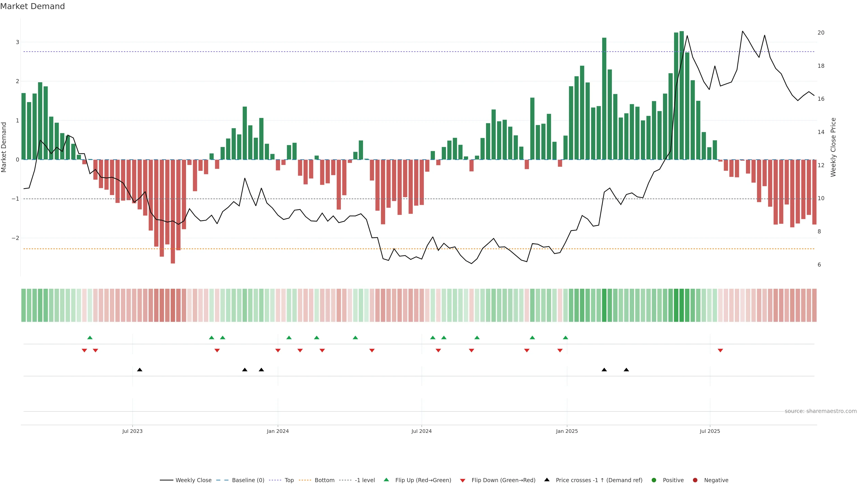Click the source: sharemaestro.com text
The width and height of the screenshot is (868, 488).
click(821, 411)
